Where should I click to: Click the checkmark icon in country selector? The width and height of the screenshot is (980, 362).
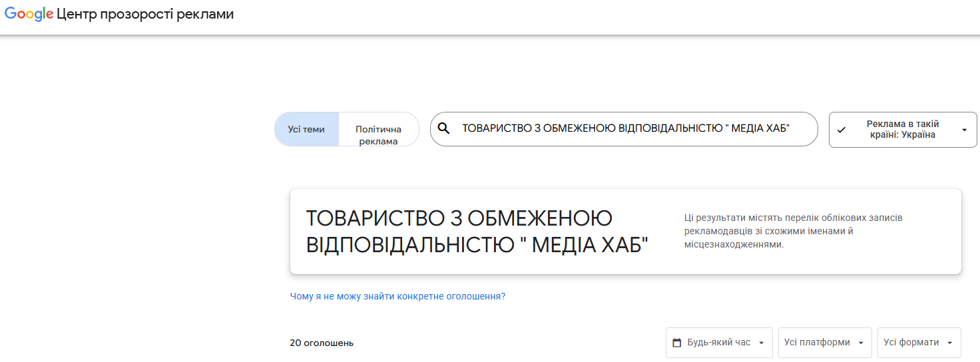pyautogui.click(x=841, y=130)
